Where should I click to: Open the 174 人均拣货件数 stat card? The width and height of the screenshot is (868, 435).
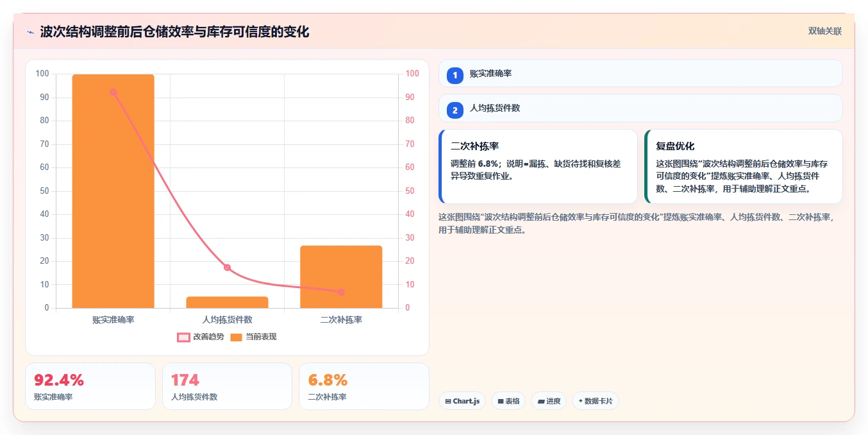click(227, 386)
